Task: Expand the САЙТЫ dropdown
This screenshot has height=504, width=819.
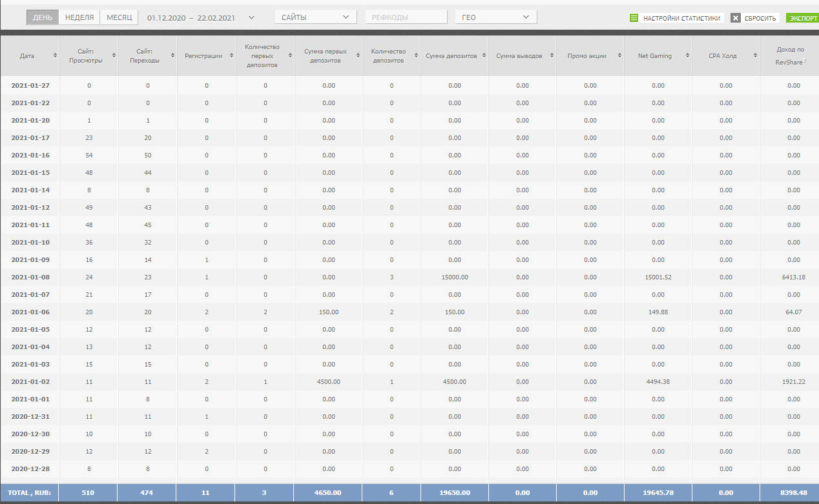Action: [x=315, y=17]
